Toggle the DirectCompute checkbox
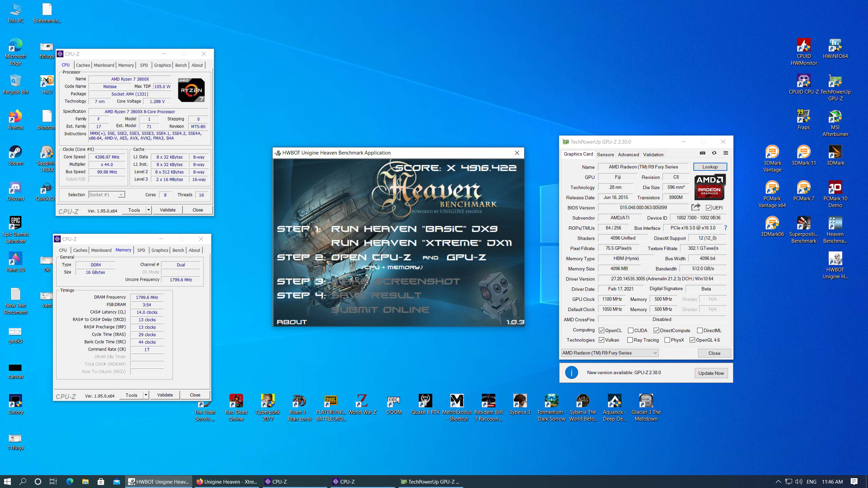The height and width of the screenshot is (488, 868). point(656,330)
